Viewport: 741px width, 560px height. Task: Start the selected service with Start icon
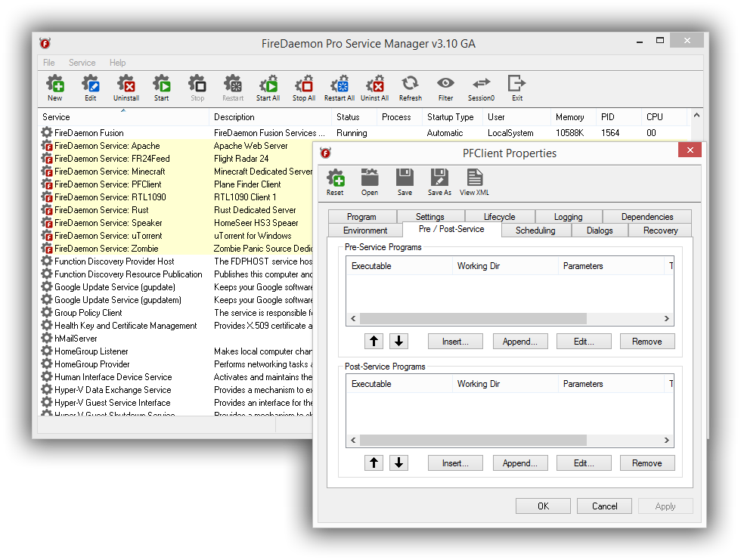coord(162,87)
